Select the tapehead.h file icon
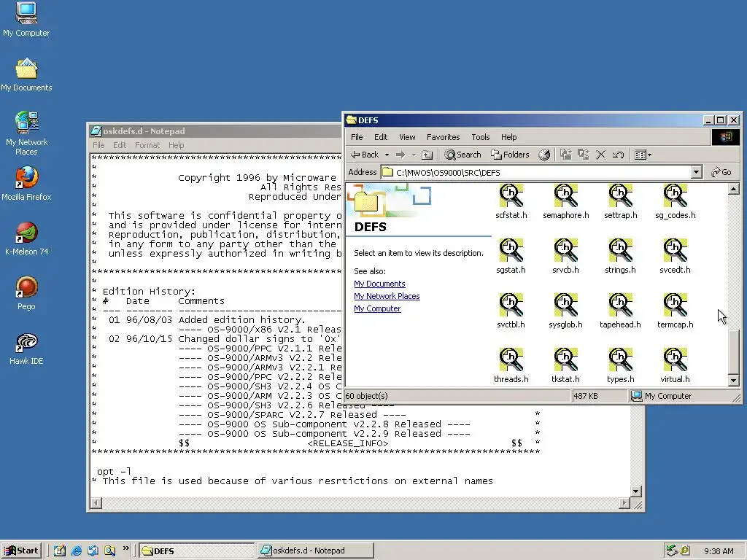Screen dimensions: 747x560 point(620,306)
